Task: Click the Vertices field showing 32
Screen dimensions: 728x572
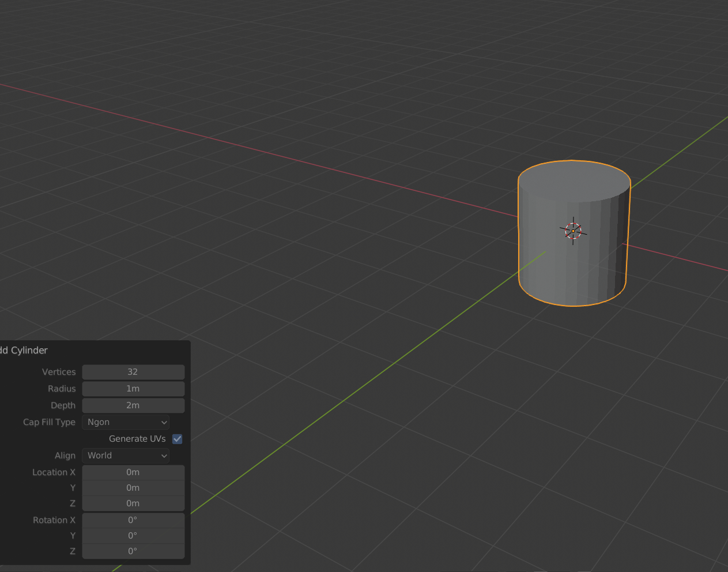Action: pos(133,372)
